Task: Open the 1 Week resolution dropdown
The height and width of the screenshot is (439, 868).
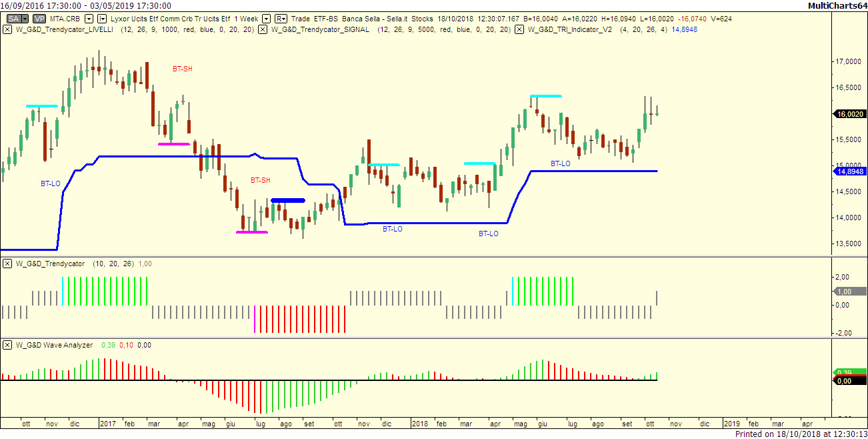Action: click(x=266, y=19)
